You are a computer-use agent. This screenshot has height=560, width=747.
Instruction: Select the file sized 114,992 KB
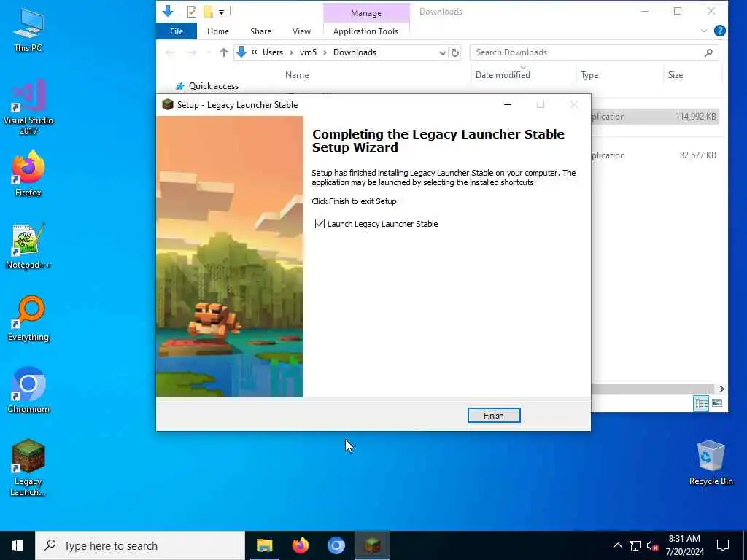pos(655,117)
